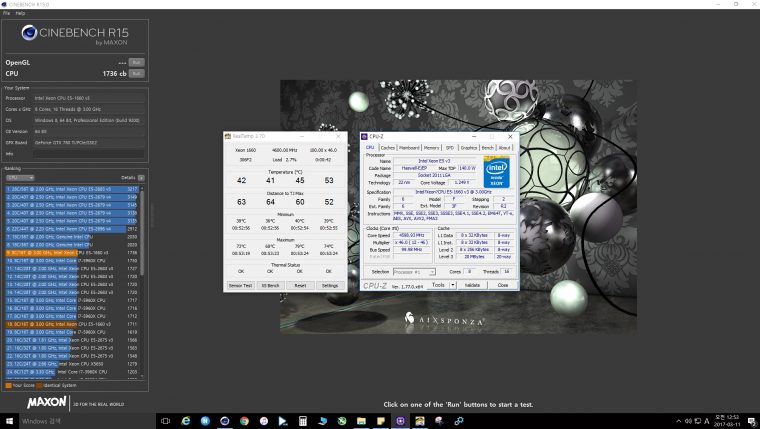
Task: Click the Tools button in CPU-Z
Action: (438, 285)
